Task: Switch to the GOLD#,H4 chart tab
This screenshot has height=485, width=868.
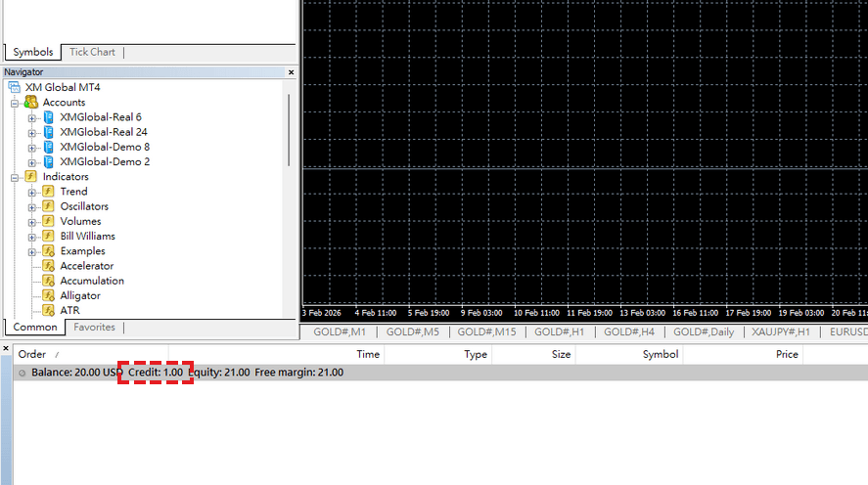Action: click(629, 331)
